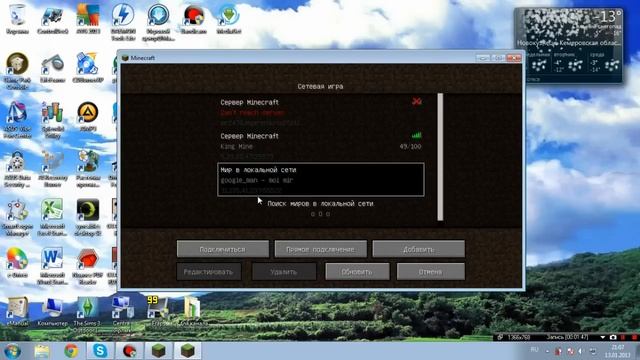Open the Microsoft Excel desktop shortcut
The height and width of the screenshot is (360, 640).
click(52, 217)
